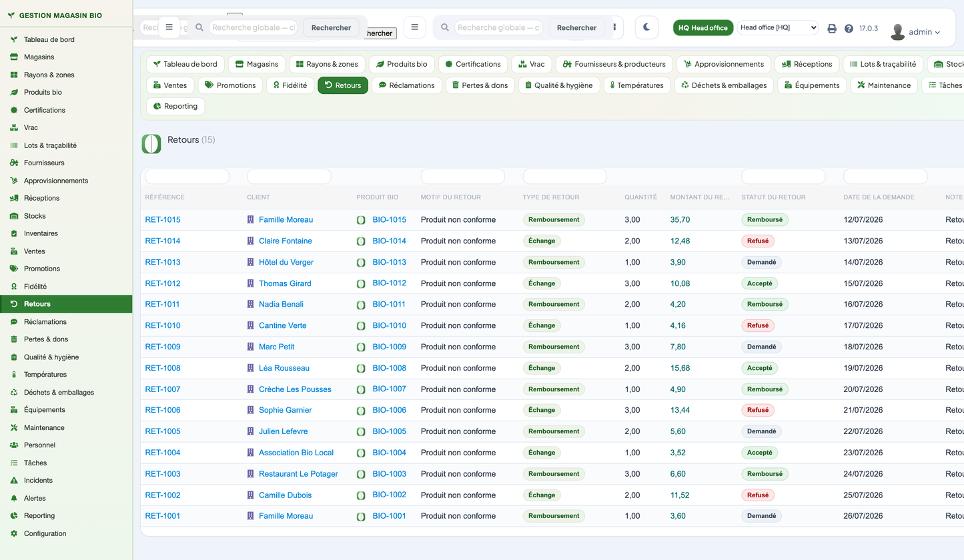
Task: Sort by Date de la demande header
Action: tap(879, 197)
